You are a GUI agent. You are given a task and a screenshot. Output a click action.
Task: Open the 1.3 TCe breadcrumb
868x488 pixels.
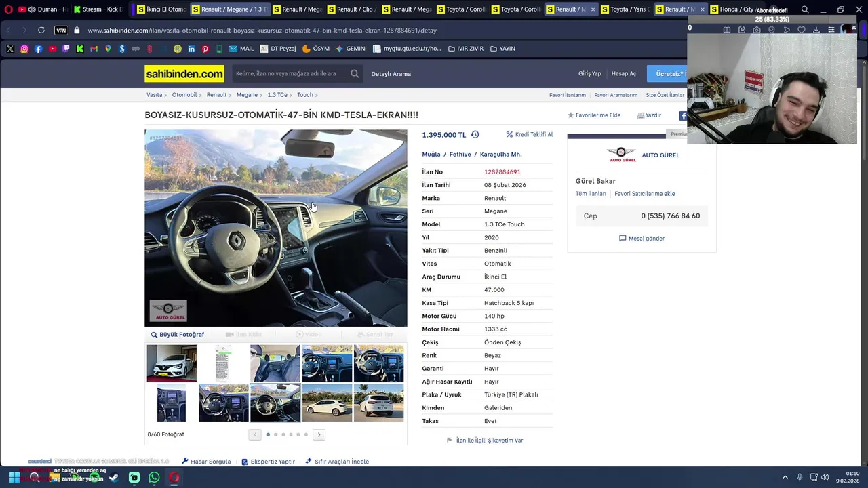point(277,95)
